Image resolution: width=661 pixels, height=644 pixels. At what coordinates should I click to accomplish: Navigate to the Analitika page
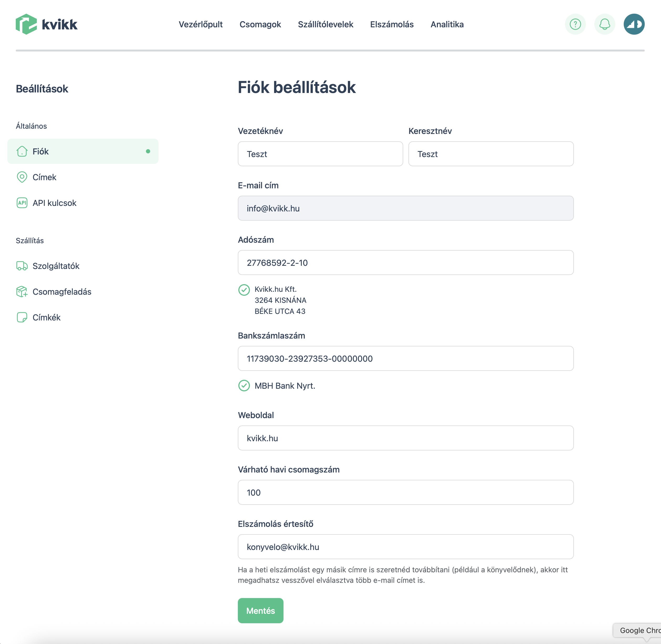[x=447, y=24]
